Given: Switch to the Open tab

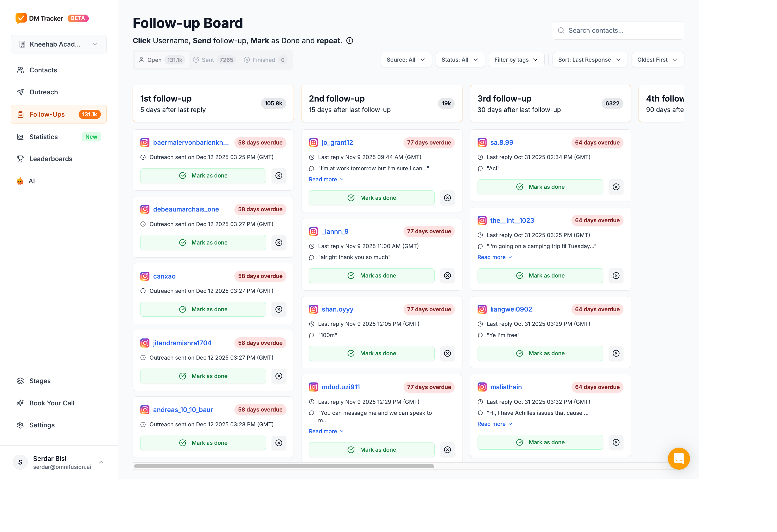Looking at the screenshot, I should 161,60.
